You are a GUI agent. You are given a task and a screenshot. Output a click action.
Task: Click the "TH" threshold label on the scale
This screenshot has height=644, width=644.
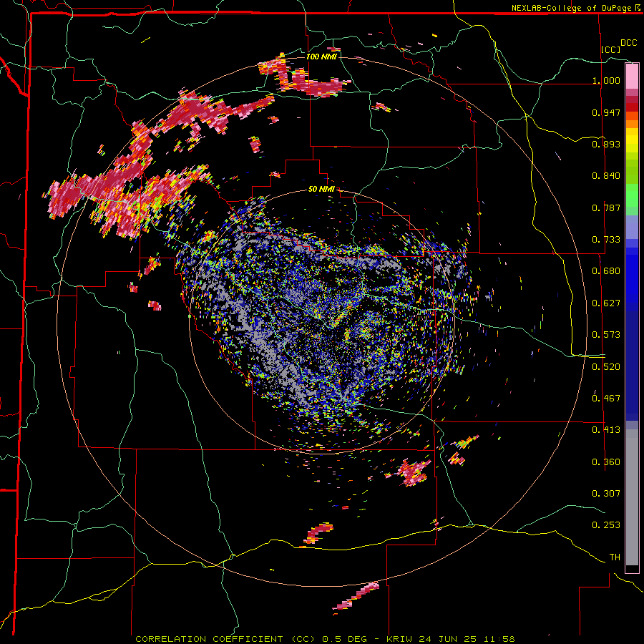(x=615, y=557)
